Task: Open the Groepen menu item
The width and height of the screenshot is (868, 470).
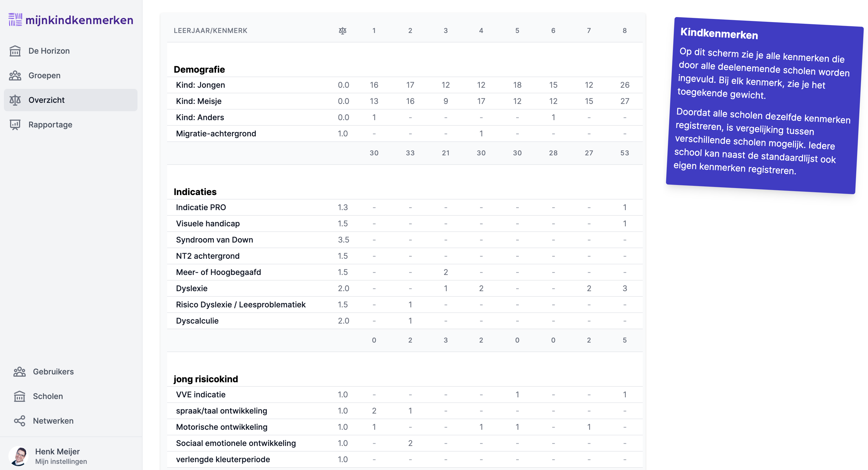Action: coord(44,75)
